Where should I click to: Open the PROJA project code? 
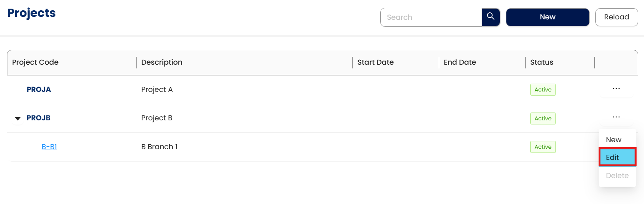click(x=39, y=89)
